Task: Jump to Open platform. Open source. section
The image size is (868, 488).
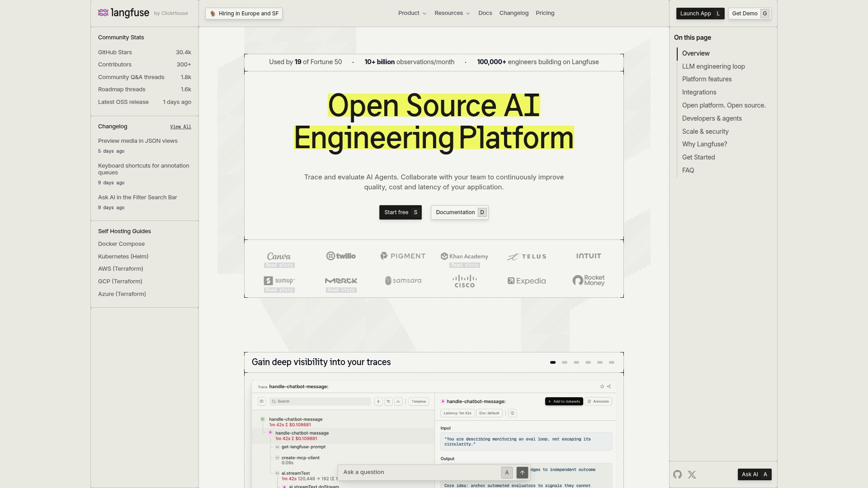Action: tap(724, 105)
